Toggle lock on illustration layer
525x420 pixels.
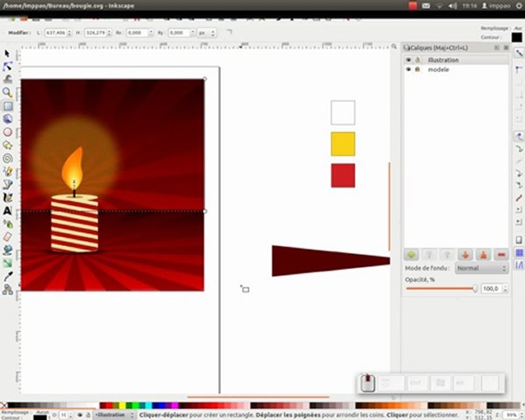[418, 60]
